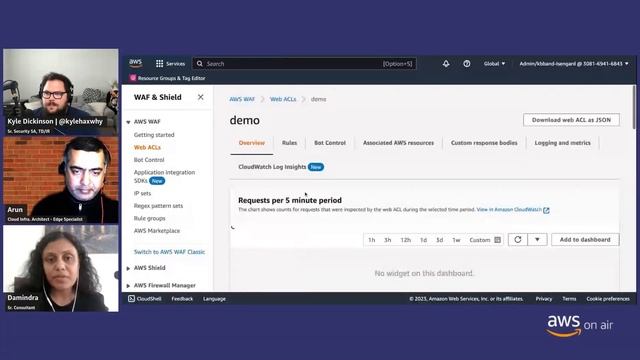Go to Web ACLs breadcrumb
The width and height of the screenshot is (640, 360).
click(283, 99)
